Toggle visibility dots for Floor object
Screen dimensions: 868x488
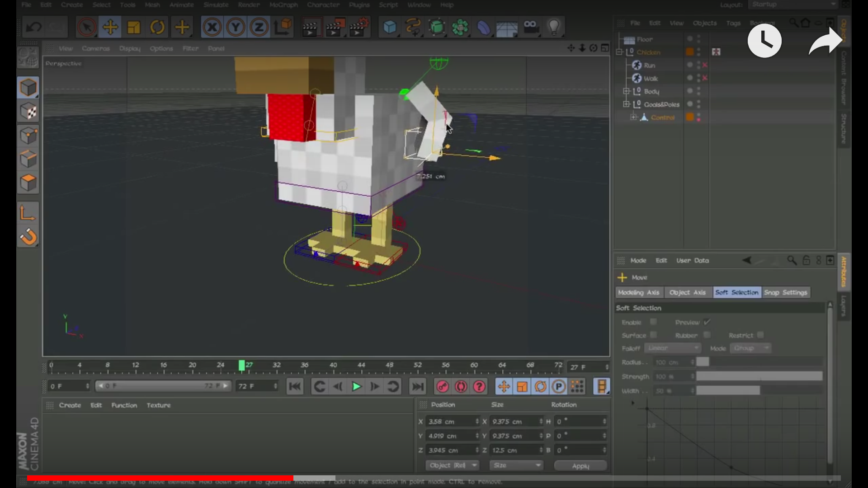tap(698, 39)
